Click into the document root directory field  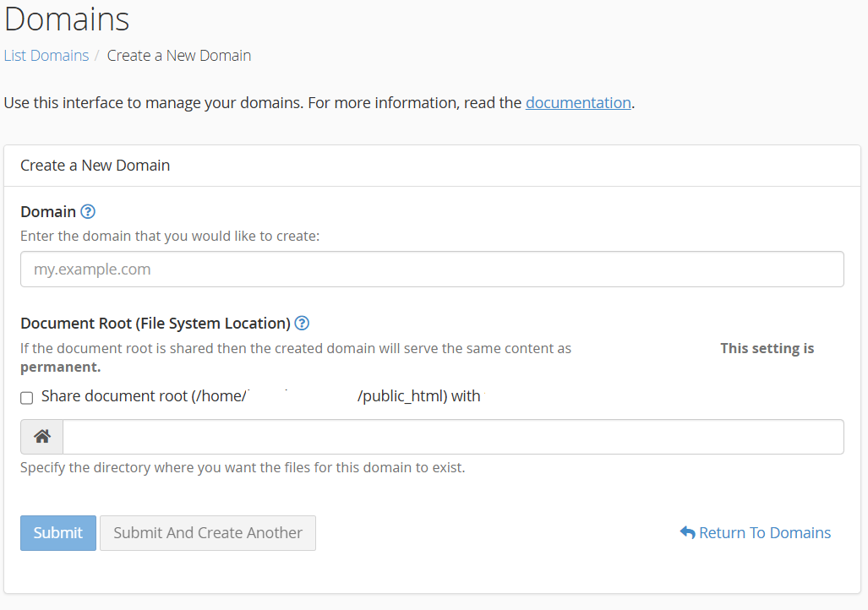(453, 437)
